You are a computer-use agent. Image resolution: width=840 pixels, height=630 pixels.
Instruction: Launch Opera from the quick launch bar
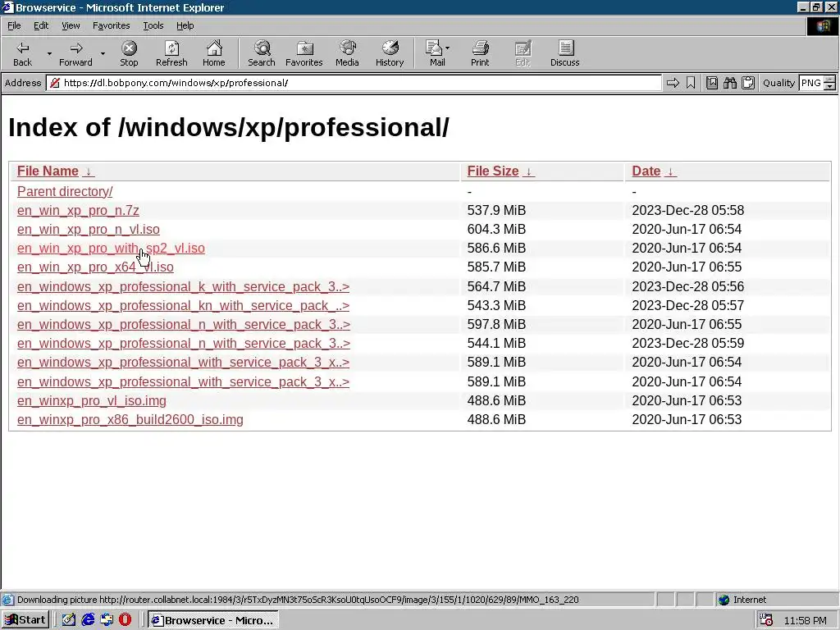[125, 620]
